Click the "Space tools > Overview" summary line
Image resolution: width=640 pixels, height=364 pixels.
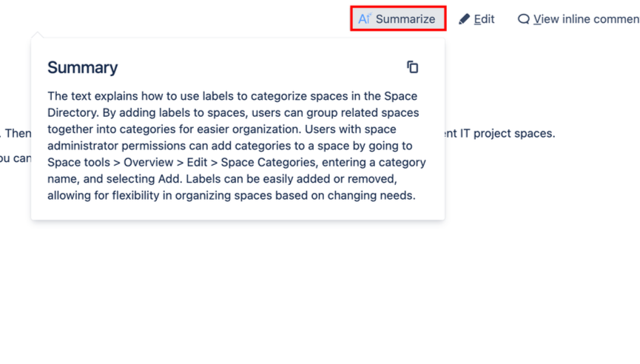[x=236, y=162]
